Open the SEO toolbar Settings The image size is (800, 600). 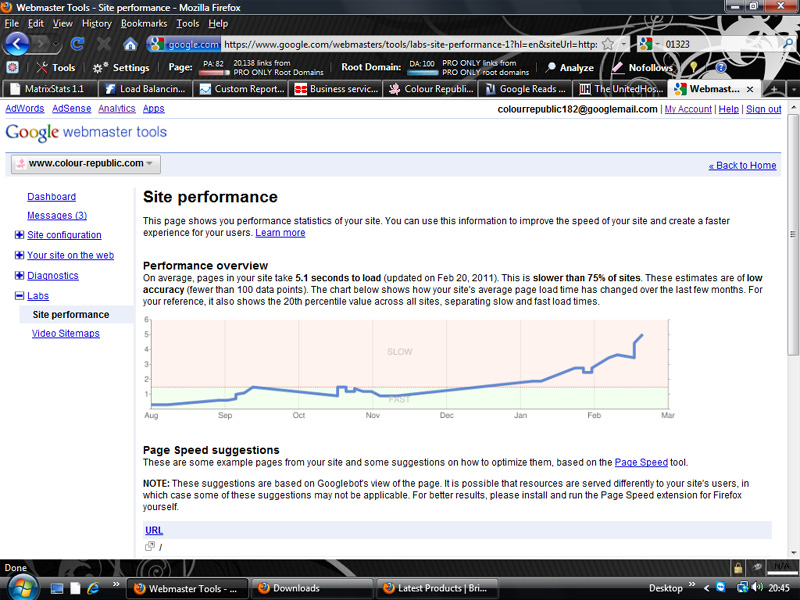click(x=121, y=67)
